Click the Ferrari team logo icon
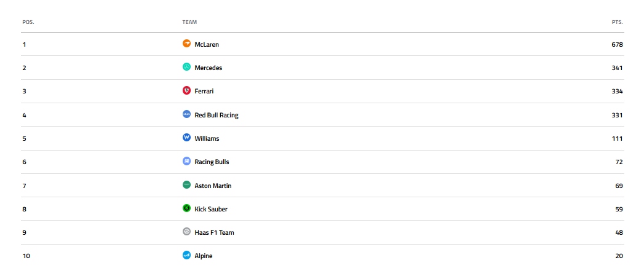Image resolution: width=644 pixels, height=279 pixels. coord(186,91)
